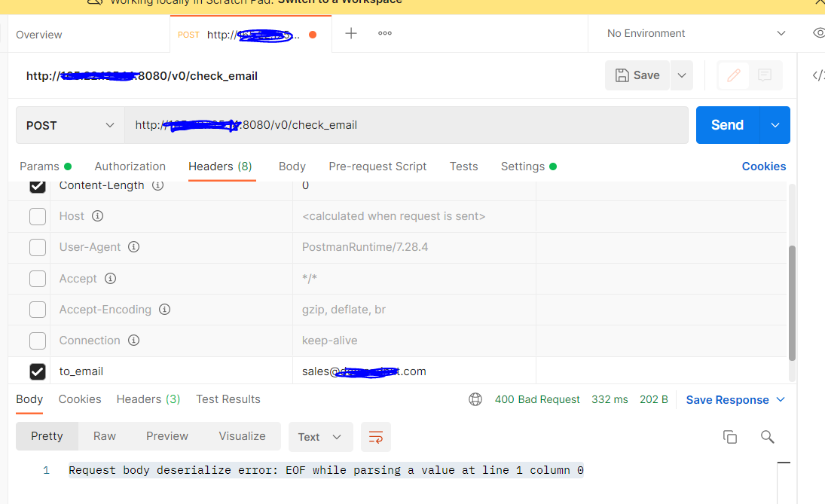
Task: Open the comments panel icon
Action: click(x=764, y=75)
